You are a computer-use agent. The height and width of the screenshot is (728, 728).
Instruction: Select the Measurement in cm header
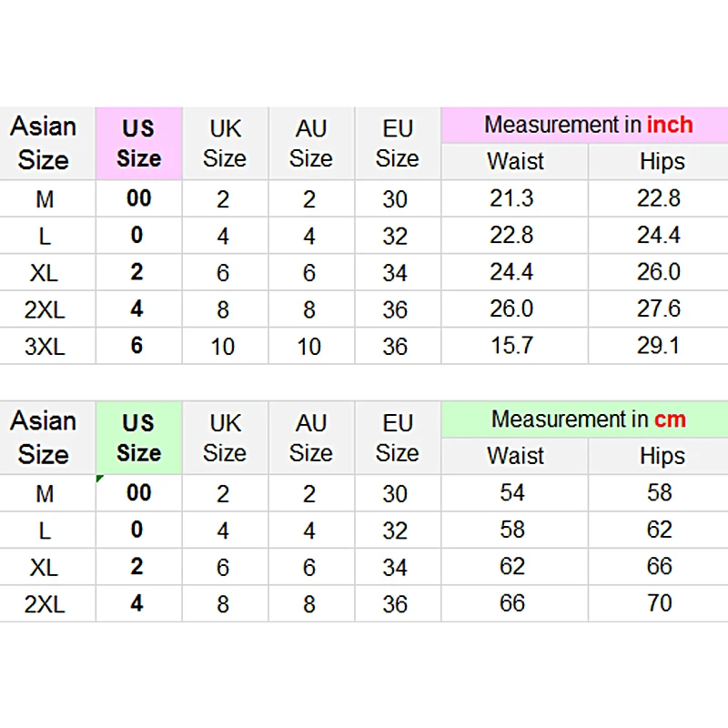(588, 420)
